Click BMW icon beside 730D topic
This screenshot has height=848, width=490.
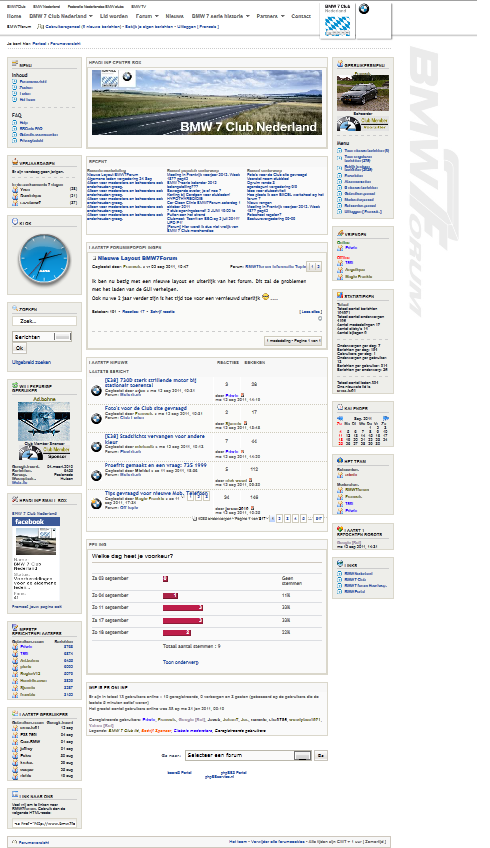[x=96, y=390]
